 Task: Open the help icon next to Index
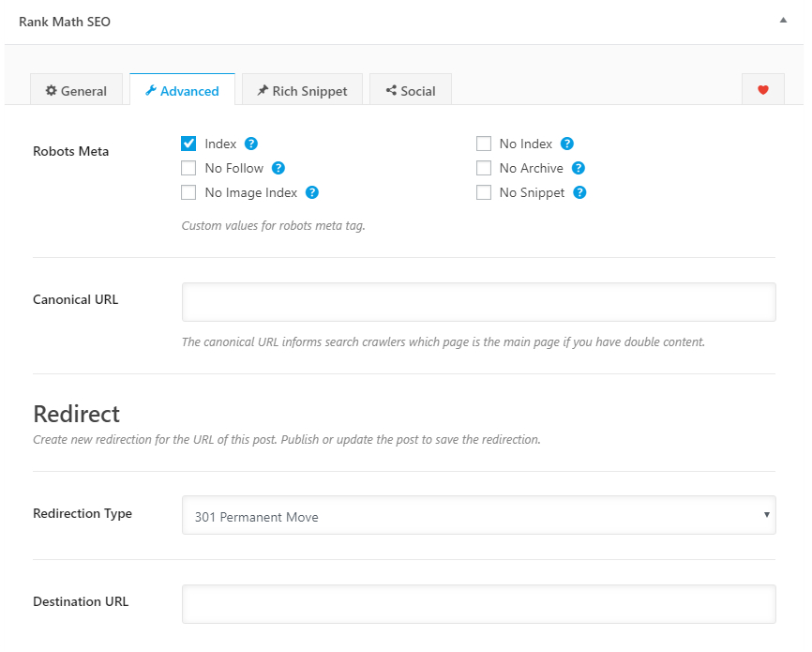pos(251,144)
